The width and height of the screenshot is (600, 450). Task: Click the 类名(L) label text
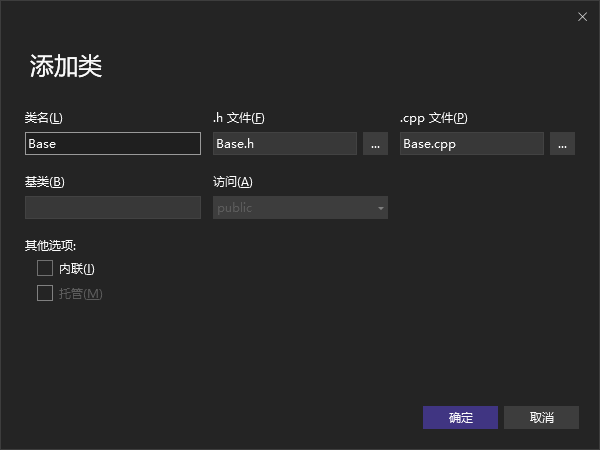click(44, 118)
